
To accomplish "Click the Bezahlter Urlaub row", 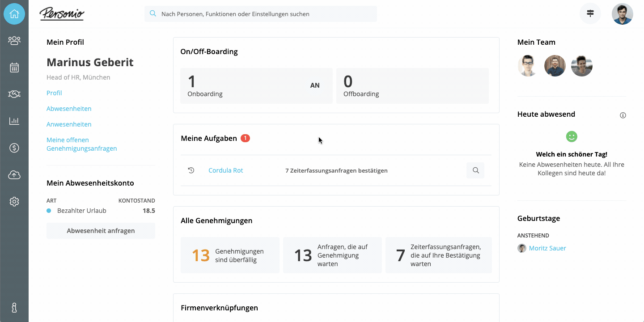I will (x=101, y=211).
